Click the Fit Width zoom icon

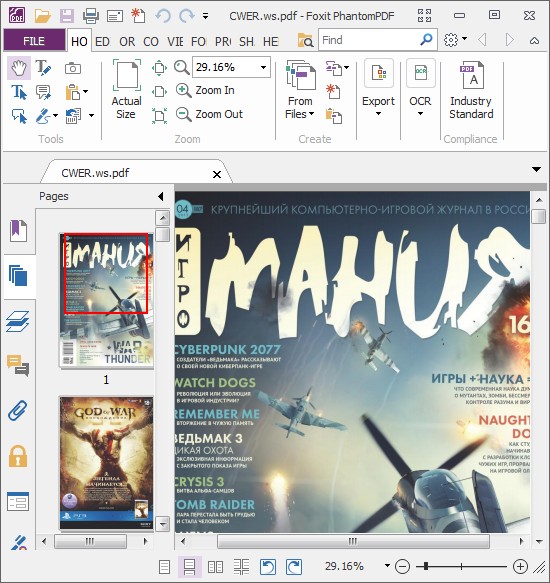pyautogui.click(x=159, y=91)
